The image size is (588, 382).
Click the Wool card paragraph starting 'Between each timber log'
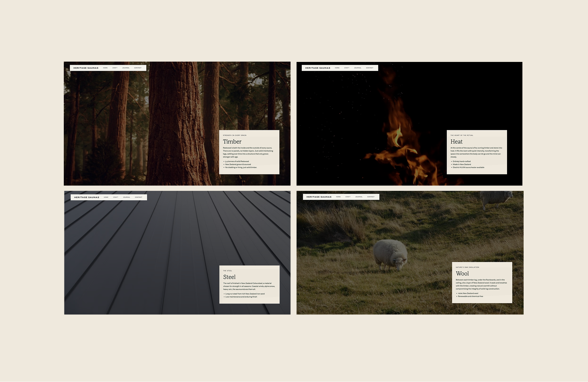pos(481,284)
